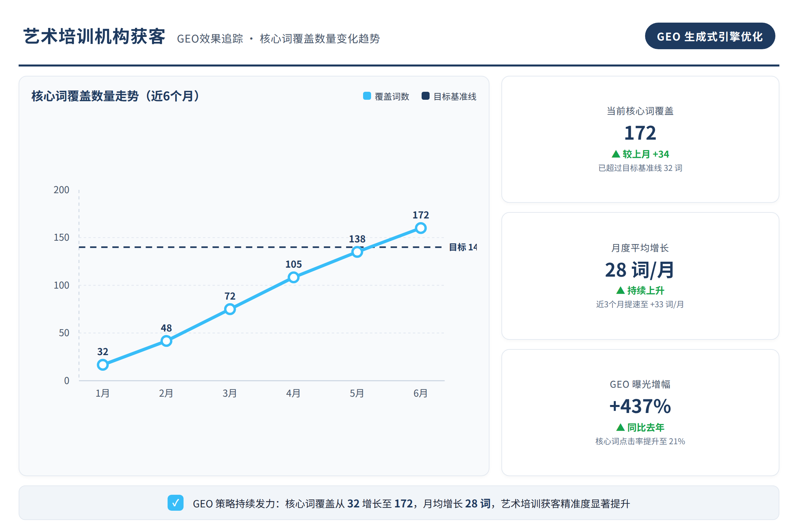798x532 pixels.
Task: Select the 4月 data point marked 105
Action: [x=294, y=278]
